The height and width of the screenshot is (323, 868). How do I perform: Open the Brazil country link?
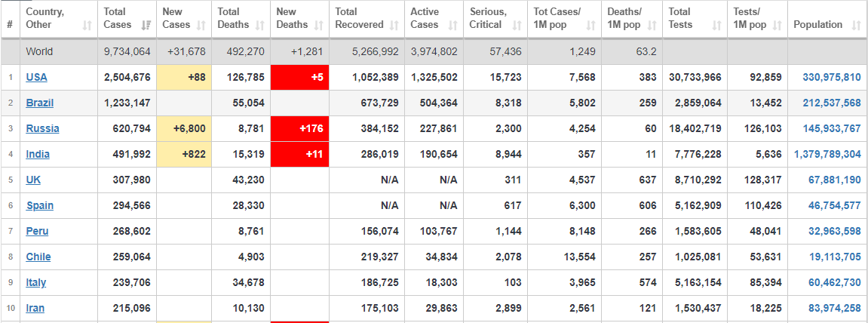click(x=40, y=103)
